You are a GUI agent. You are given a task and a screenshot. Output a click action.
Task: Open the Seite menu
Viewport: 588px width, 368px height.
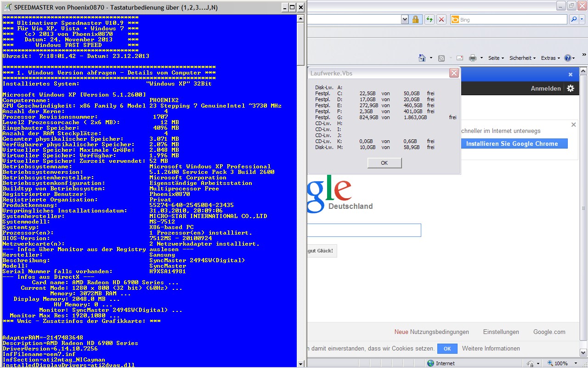click(x=496, y=58)
